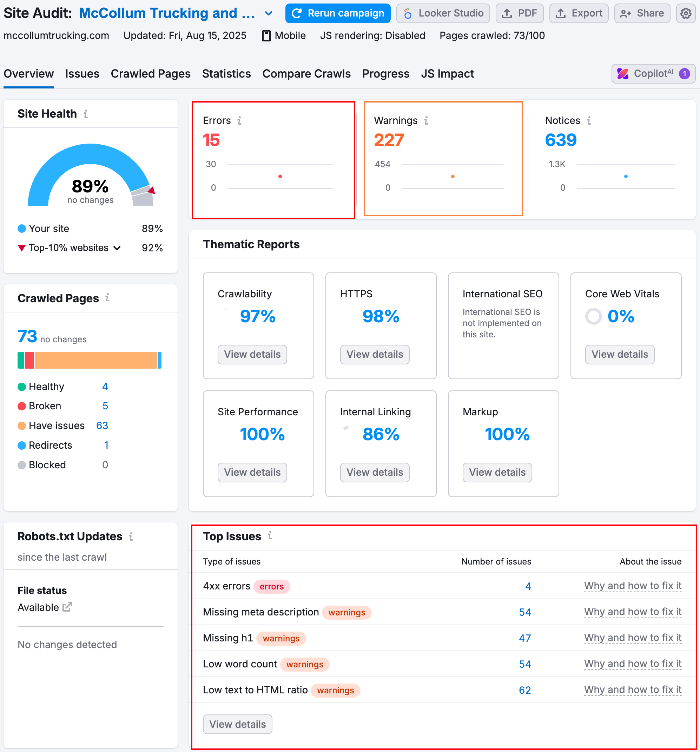Image resolution: width=700 pixels, height=752 pixels.
Task: Open the JS Impact tab
Action: coord(447,74)
